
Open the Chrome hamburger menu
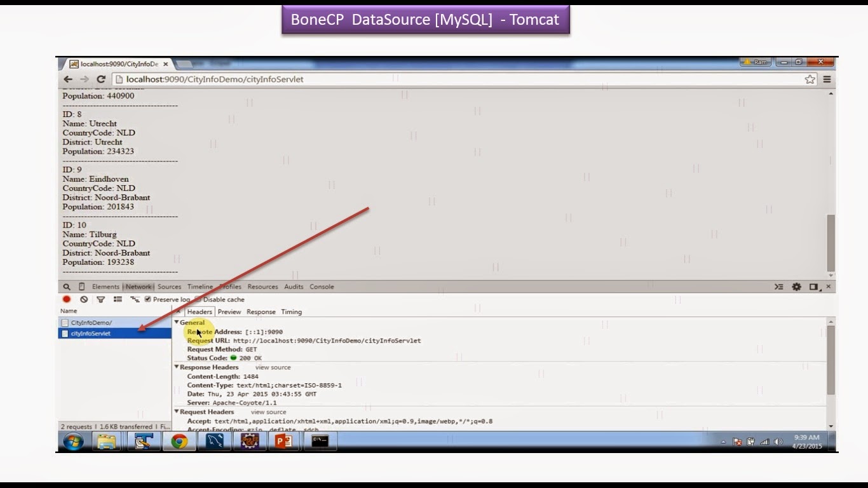coord(827,79)
